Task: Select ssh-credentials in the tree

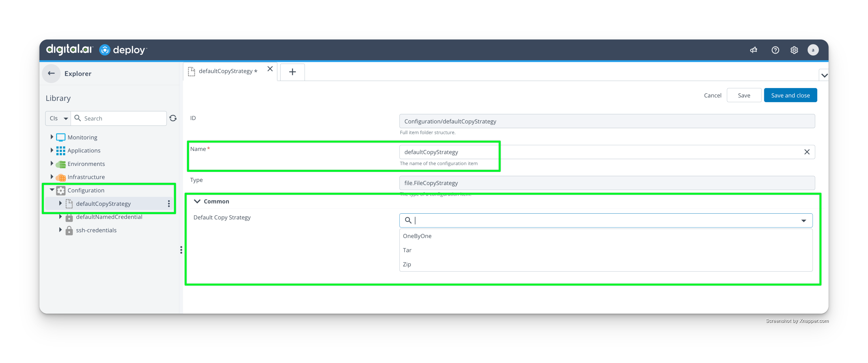Action: [x=96, y=230]
